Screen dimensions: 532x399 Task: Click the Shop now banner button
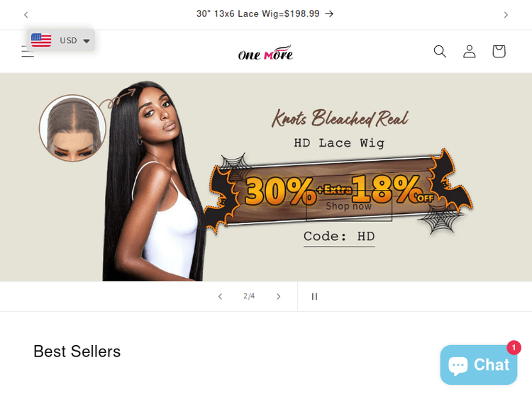[349, 206]
